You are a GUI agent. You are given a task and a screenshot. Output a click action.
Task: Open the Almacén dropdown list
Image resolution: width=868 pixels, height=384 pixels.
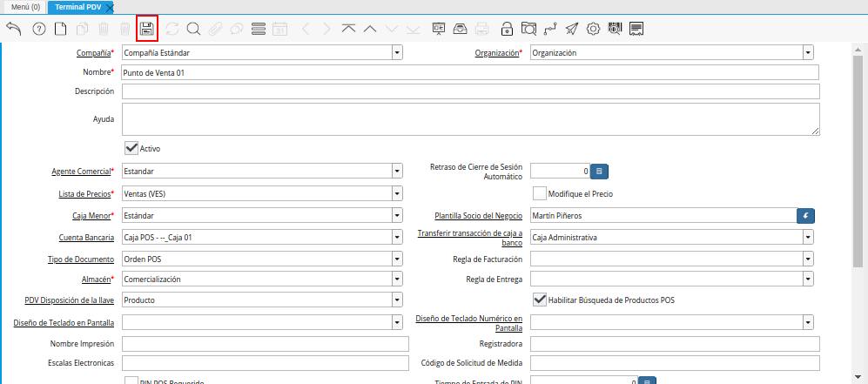coord(397,280)
